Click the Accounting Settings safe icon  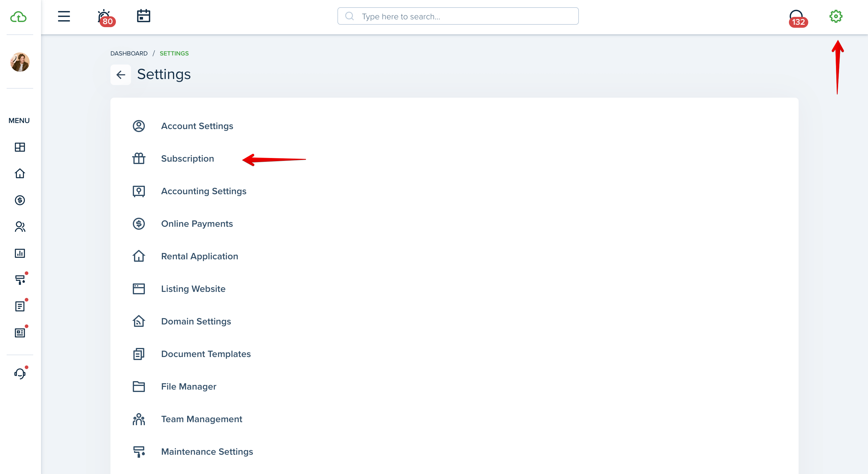139,191
